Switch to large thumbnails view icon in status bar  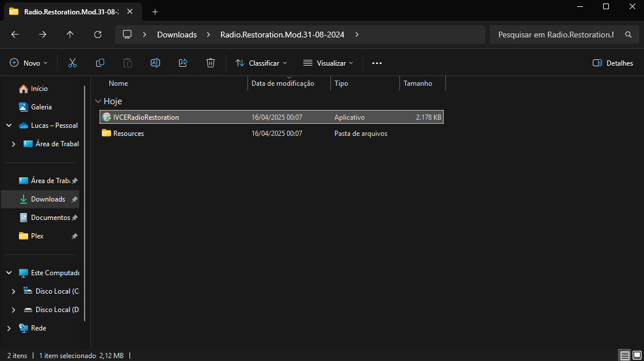click(x=637, y=355)
